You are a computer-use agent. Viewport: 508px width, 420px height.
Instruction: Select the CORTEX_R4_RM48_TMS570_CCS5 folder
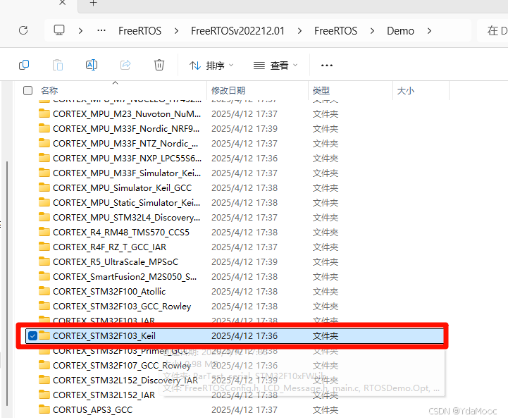[x=121, y=233]
